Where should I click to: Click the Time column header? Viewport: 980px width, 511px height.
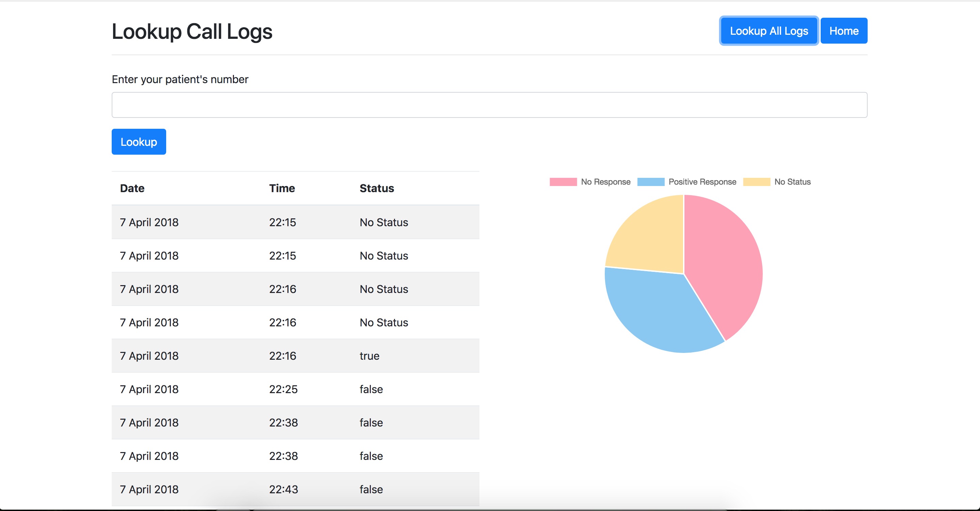click(282, 188)
